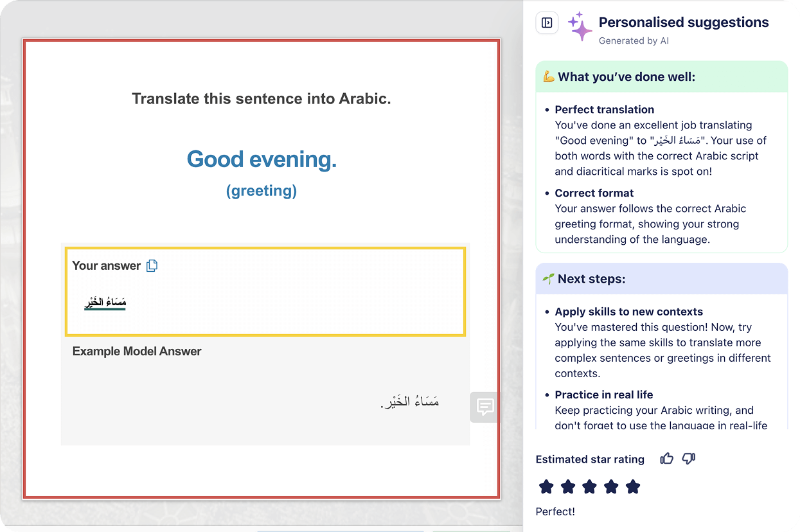Select the first star of the rating

pyautogui.click(x=546, y=486)
